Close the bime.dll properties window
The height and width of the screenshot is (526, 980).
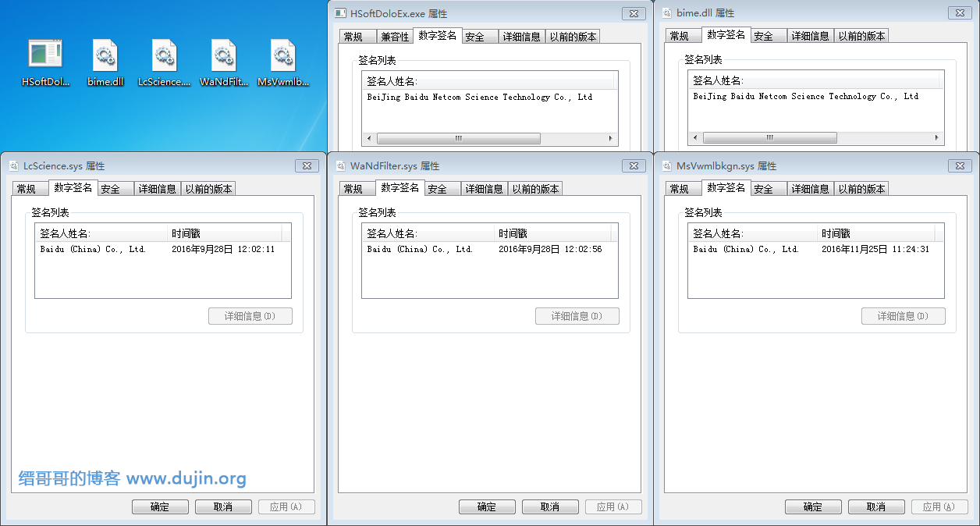960,12
